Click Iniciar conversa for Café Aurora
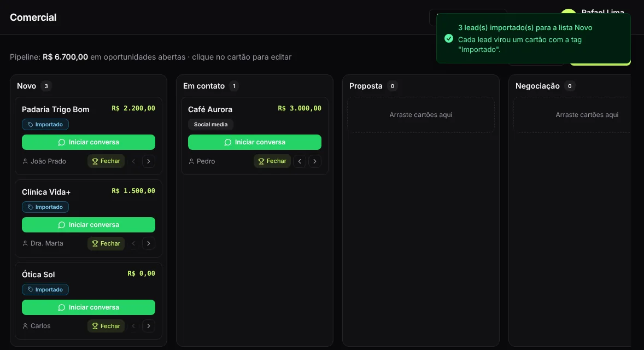The height and width of the screenshot is (350, 644). [x=255, y=142]
